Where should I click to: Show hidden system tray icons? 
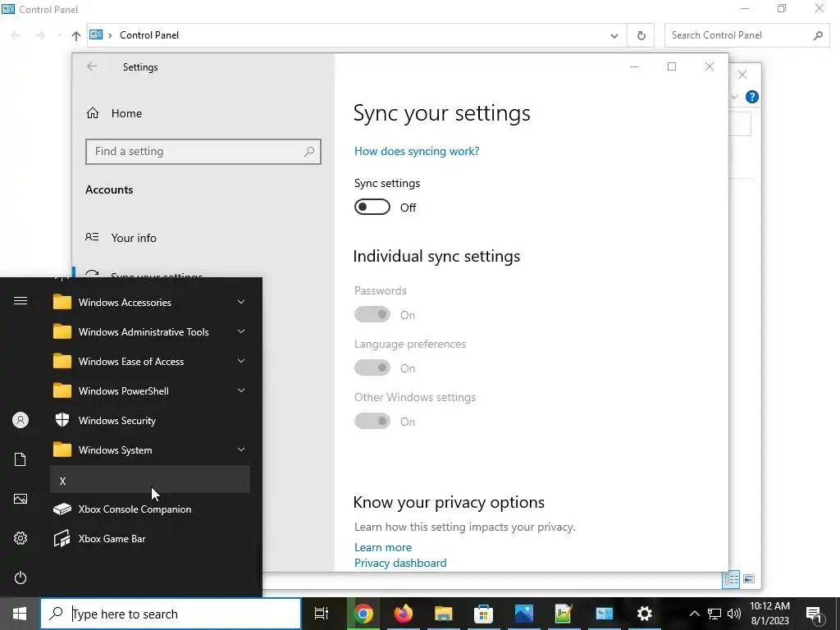coord(694,614)
